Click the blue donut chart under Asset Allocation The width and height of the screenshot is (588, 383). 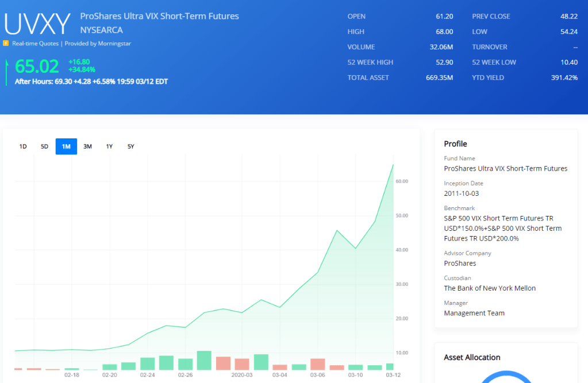[x=506, y=377]
